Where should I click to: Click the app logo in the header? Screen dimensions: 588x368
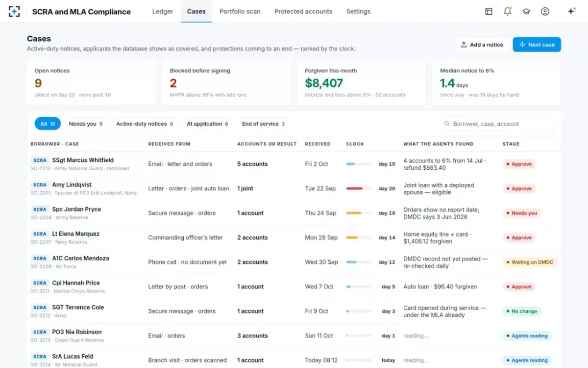click(x=14, y=11)
